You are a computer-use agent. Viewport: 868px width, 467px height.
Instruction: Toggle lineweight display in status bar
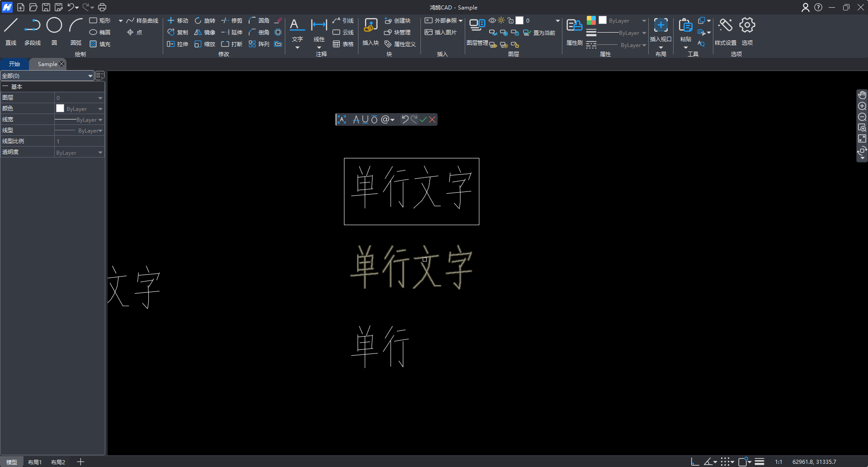point(759,462)
